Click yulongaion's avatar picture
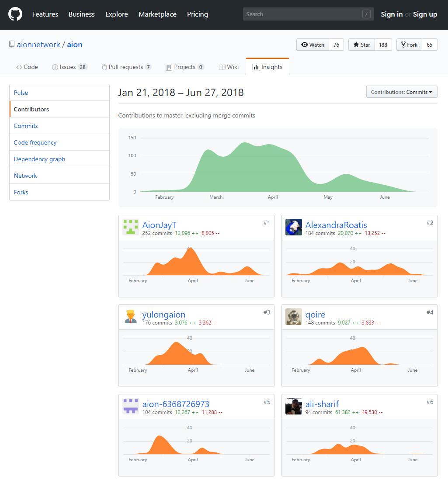448x480 pixels. pos(131,317)
